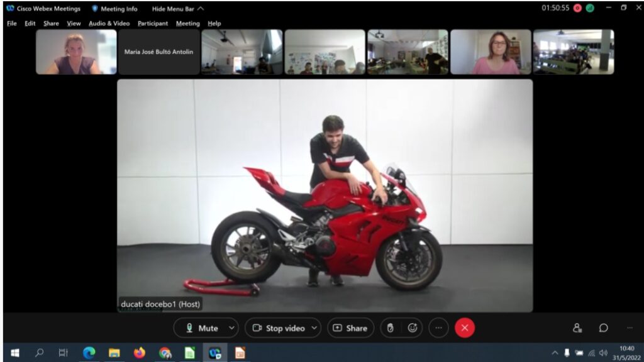Click the red recording indicator icon
Image resolution: width=644 pixels, height=362 pixels.
tap(577, 8)
